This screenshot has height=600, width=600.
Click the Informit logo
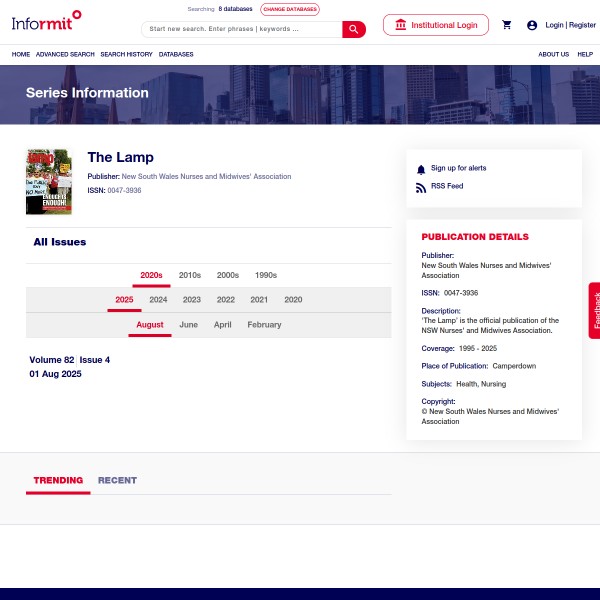(46, 19)
